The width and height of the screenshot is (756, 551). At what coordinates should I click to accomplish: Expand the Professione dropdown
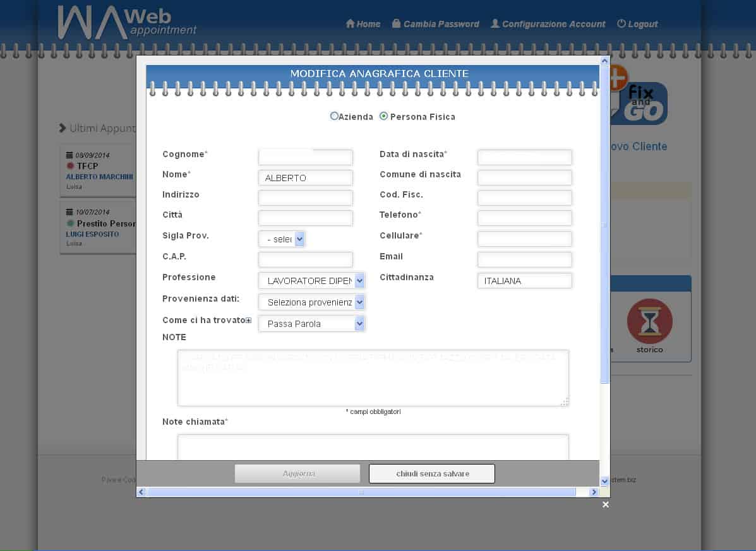pyautogui.click(x=311, y=281)
